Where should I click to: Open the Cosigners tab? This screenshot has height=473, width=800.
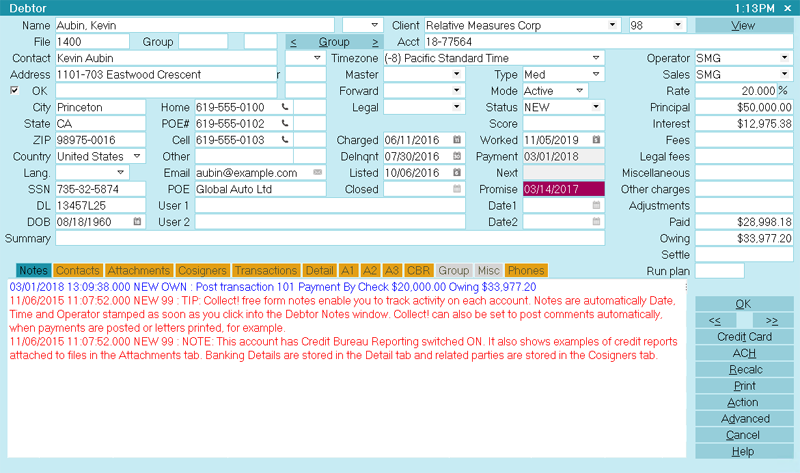pos(202,270)
